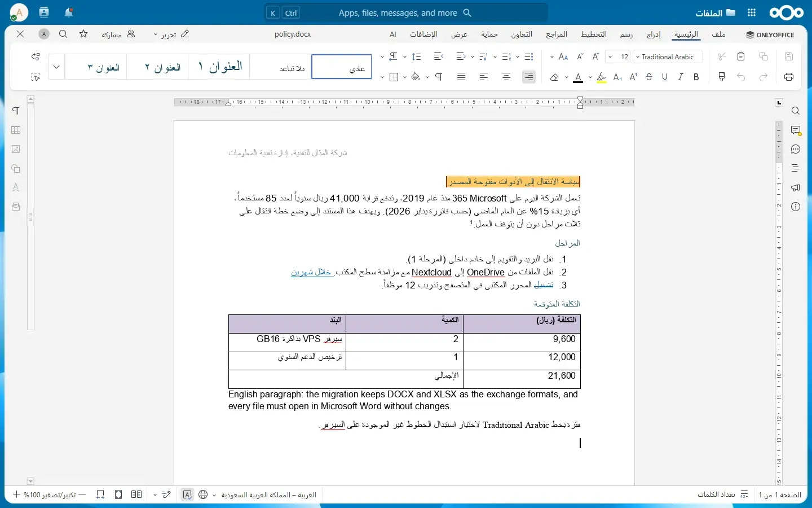The image size is (812, 508).
Task: Open the Traditional Arabic font name dropdown
Action: click(638, 56)
